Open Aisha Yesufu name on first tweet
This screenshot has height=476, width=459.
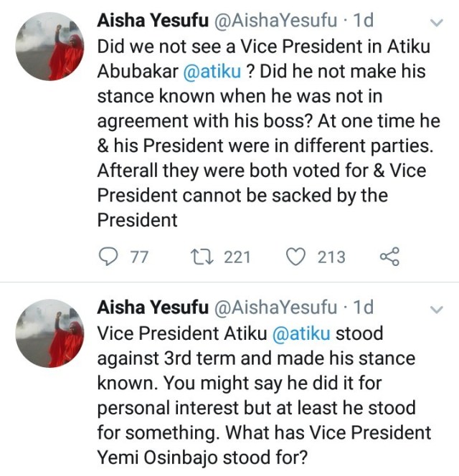pyautogui.click(x=148, y=21)
